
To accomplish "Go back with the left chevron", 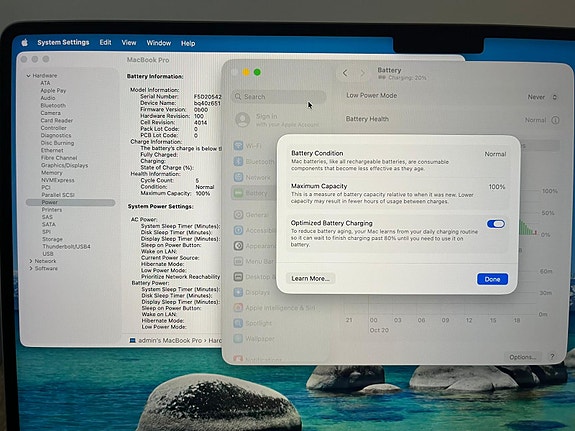I will 345,73.
